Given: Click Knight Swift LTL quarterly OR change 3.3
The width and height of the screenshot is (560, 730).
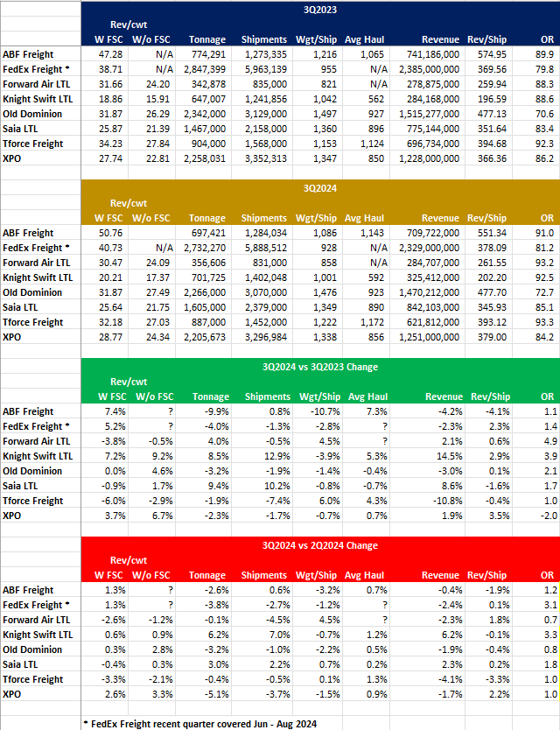Looking at the screenshot, I should (x=550, y=635).
